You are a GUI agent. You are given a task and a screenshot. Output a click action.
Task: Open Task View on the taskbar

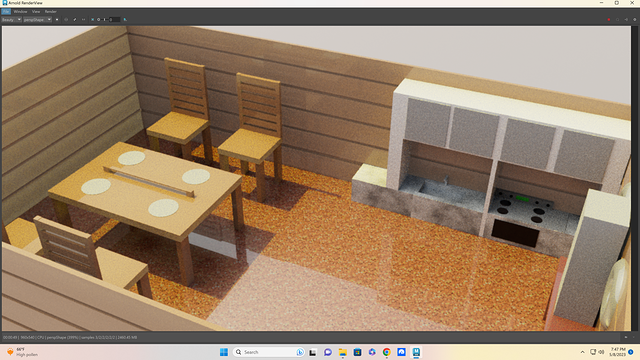coord(313,352)
